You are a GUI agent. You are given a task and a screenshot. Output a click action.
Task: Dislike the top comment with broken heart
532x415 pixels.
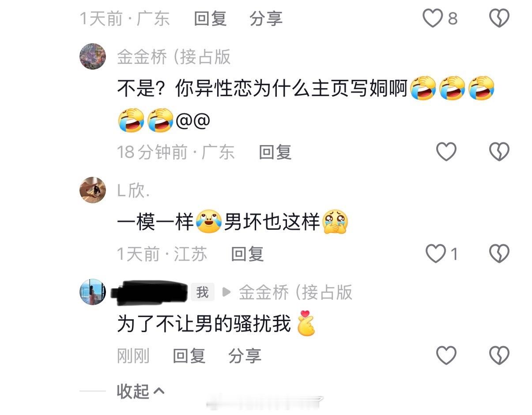[499, 19]
